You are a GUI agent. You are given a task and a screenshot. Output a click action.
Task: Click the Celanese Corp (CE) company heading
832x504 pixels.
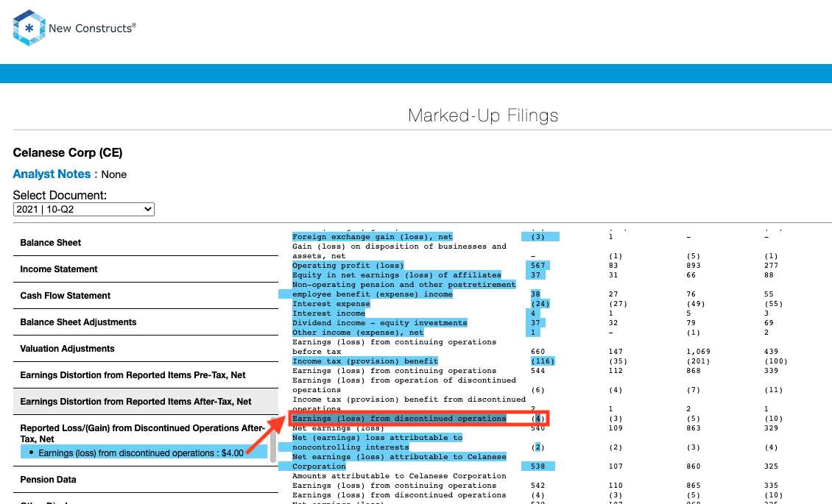pyautogui.click(x=68, y=152)
